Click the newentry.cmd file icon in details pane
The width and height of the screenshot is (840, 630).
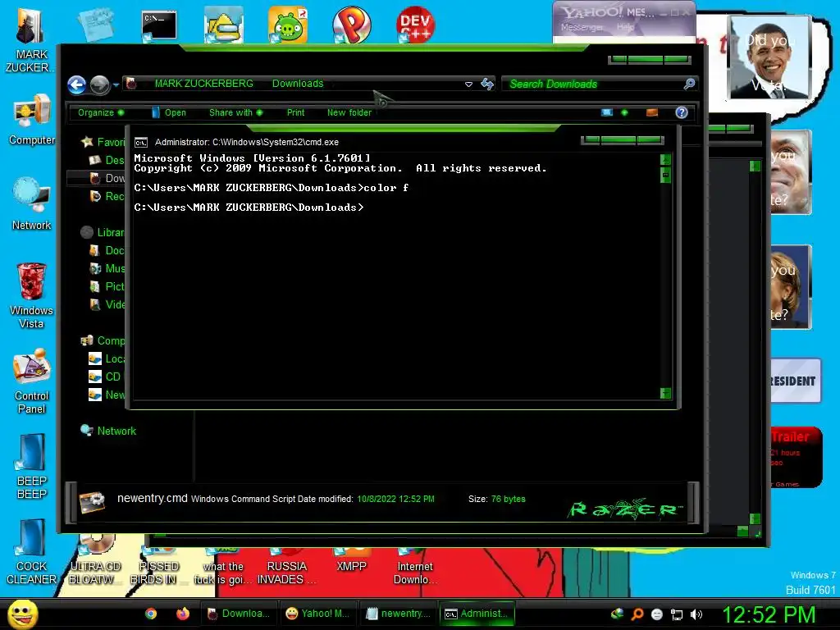[x=92, y=501]
